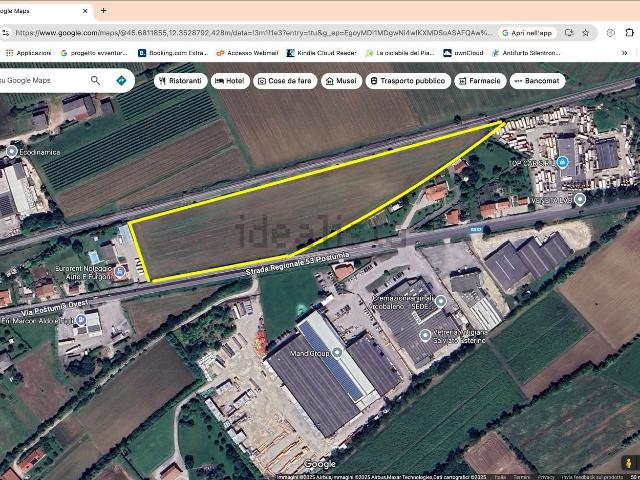The width and height of the screenshot is (640, 480).
Task: Select the Musei category chip
Action: [341, 81]
